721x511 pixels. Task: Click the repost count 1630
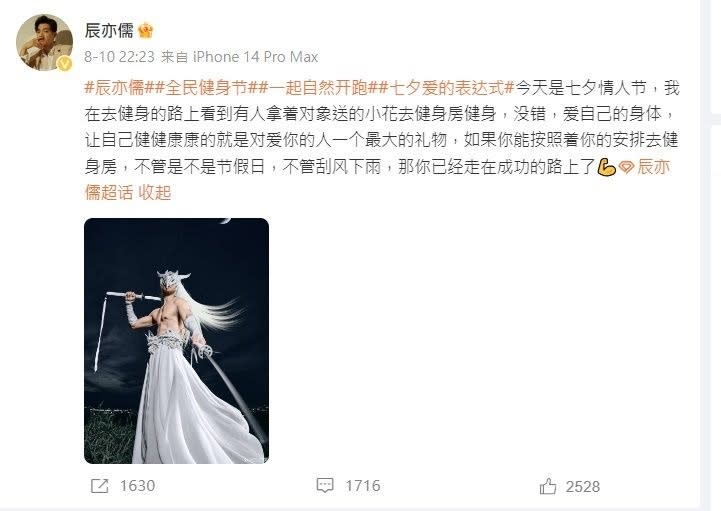(x=137, y=486)
